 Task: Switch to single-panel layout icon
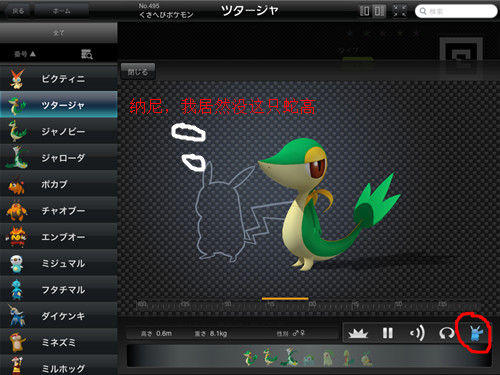point(365,11)
